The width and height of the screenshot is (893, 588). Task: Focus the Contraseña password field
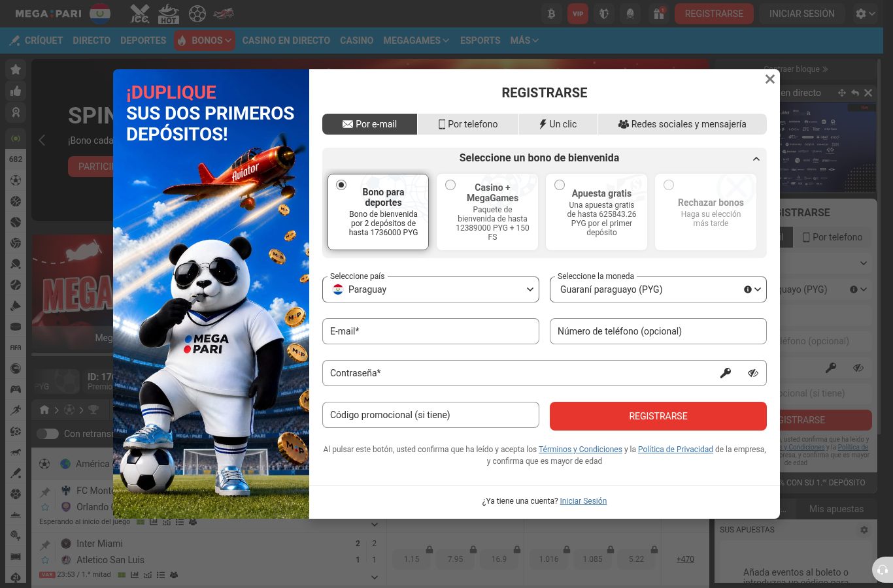pos(545,373)
